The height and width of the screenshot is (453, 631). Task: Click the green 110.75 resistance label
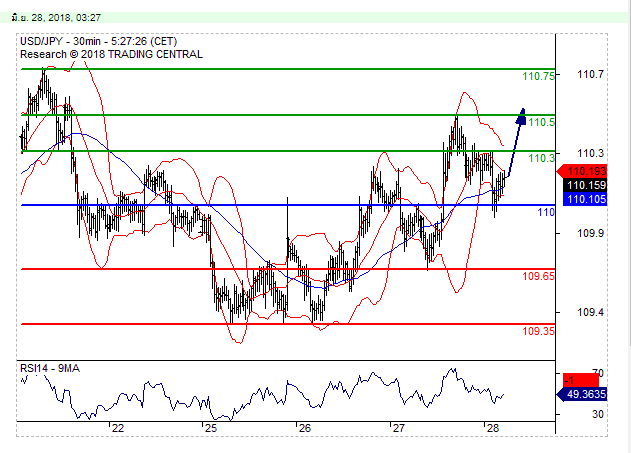(538, 76)
